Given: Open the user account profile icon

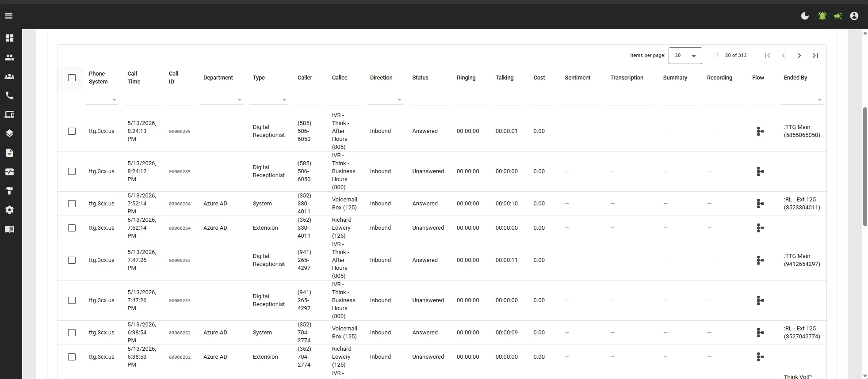Looking at the screenshot, I should click(854, 16).
